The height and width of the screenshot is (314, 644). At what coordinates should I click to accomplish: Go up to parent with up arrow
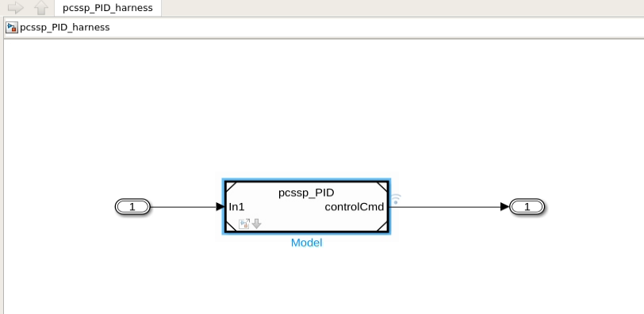pos(41,7)
